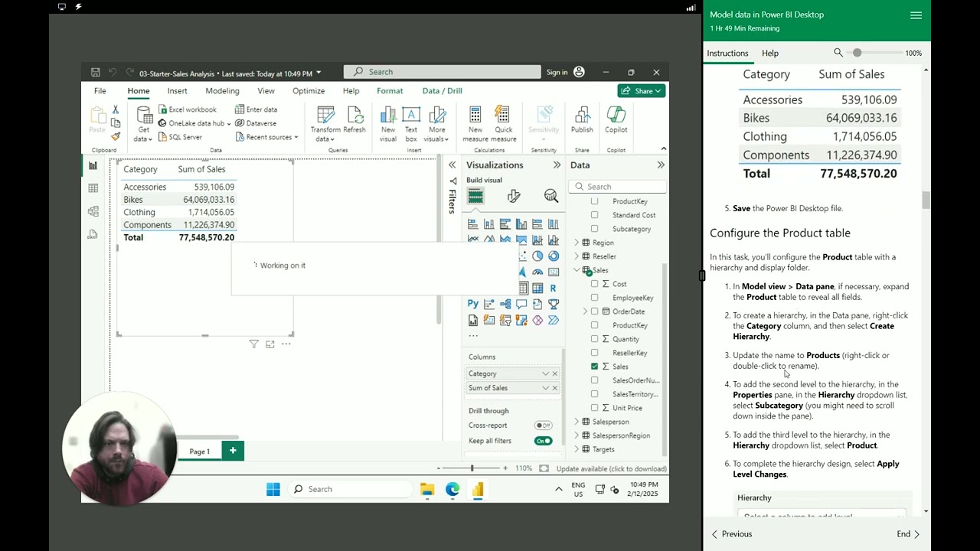Open the Format ribbon tab
The image size is (980, 551).
(x=390, y=90)
